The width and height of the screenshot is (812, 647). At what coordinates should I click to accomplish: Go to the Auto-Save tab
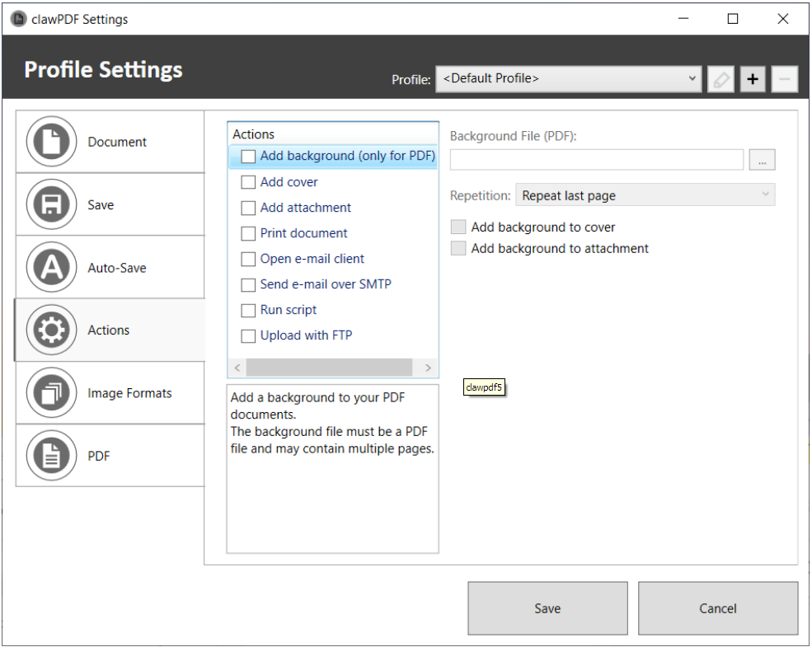[x=117, y=268]
